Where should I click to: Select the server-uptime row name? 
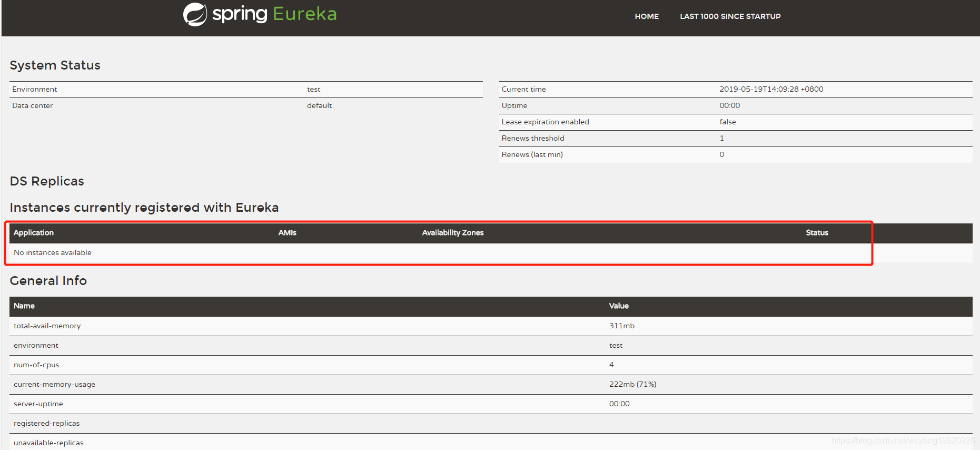[x=38, y=404]
